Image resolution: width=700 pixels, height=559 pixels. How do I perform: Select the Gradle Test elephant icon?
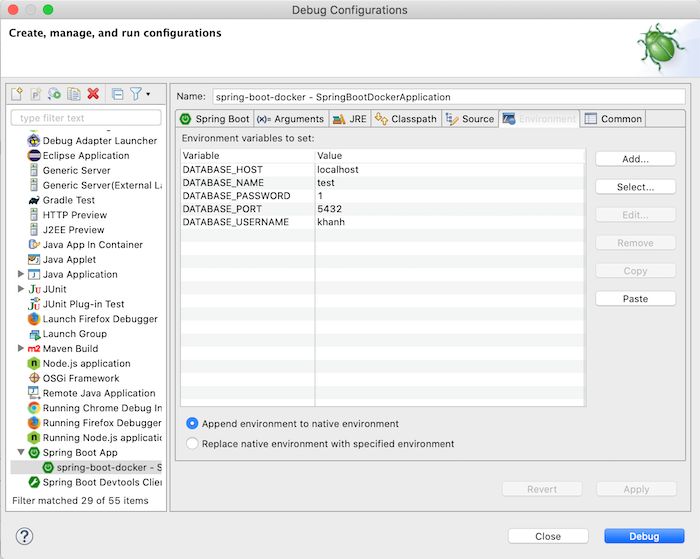tap(34, 200)
